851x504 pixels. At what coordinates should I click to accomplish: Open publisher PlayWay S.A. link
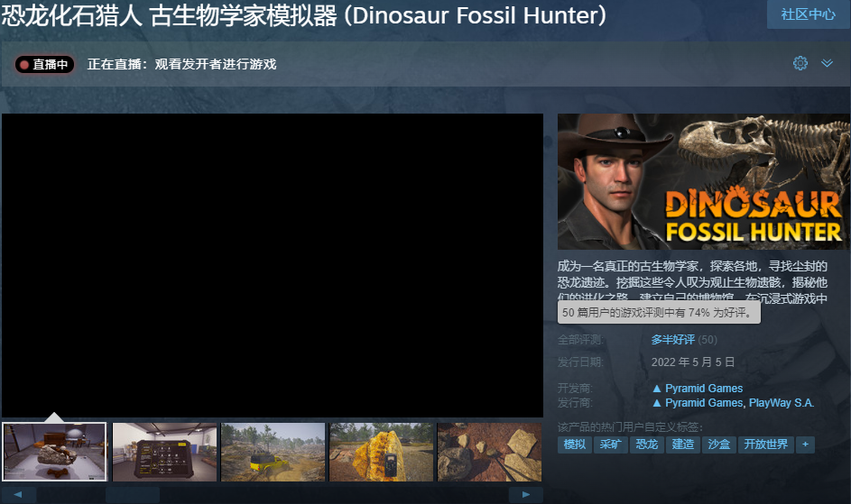(782, 403)
